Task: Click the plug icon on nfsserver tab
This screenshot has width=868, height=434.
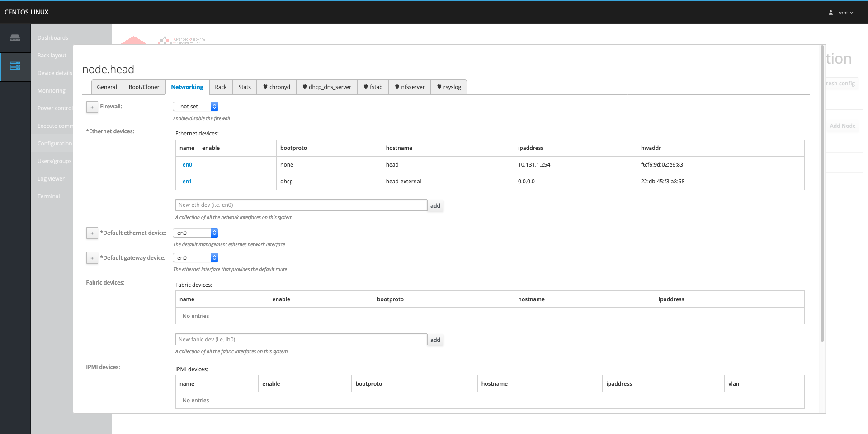Action: click(397, 87)
